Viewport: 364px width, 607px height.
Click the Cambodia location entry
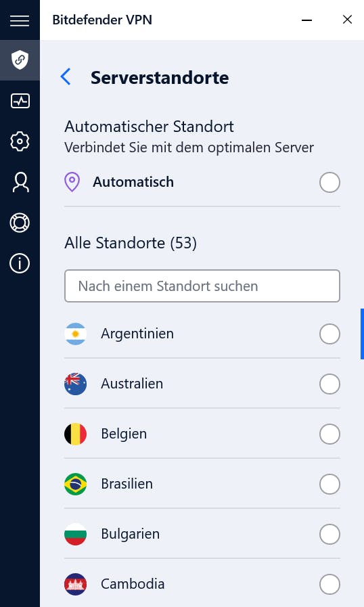(x=202, y=584)
